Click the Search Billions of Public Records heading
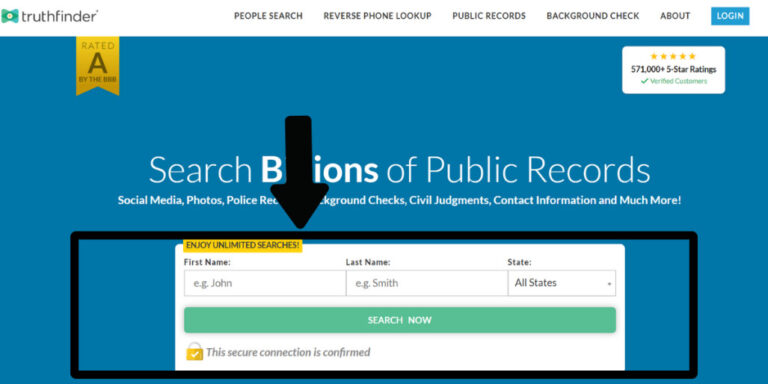The image size is (768, 384). coord(400,170)
